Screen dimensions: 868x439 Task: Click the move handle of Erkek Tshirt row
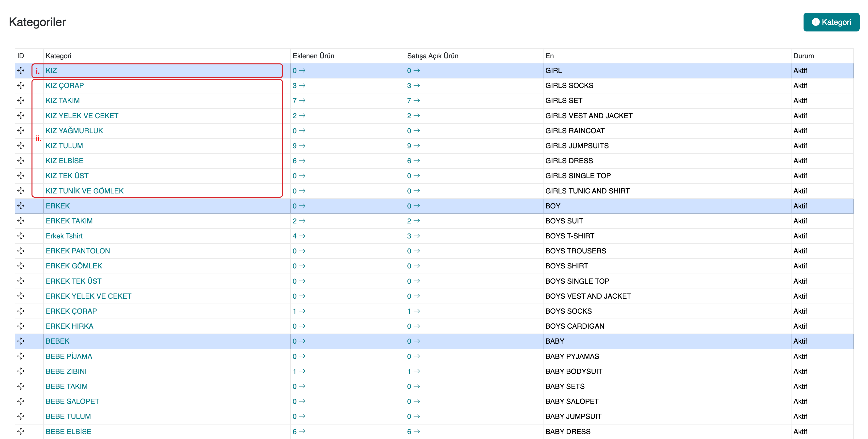(x=21, y=236)
